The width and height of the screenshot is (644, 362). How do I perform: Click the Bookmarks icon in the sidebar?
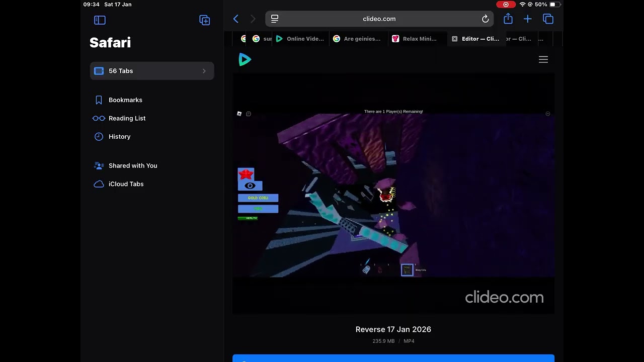(99, 100)
